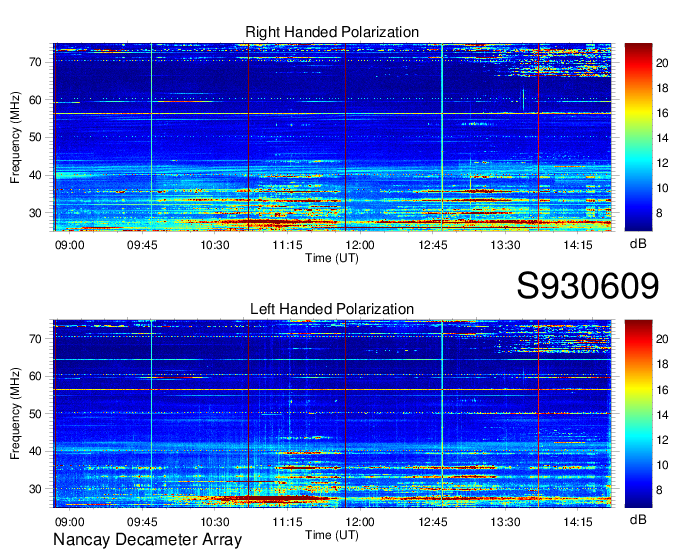
Task: Click the 40 frequency tick on the bottom plot
Action: coord(36,451)
